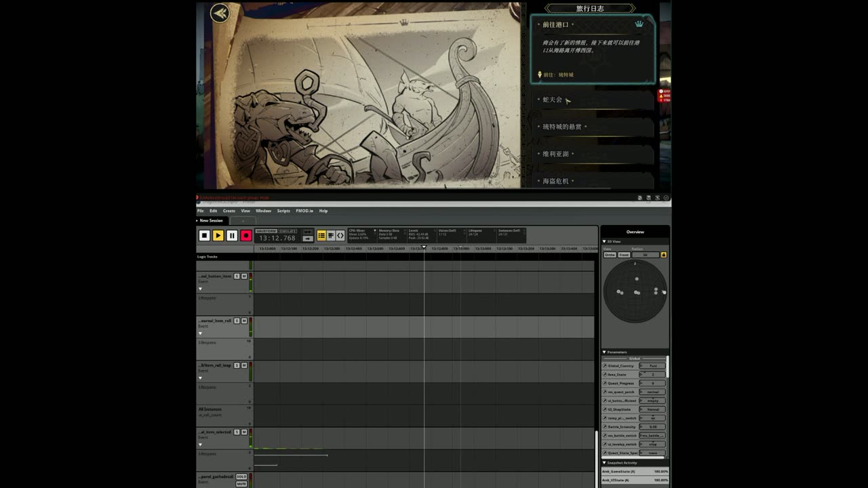This screenshot has height=488, width=868.
Task: Click the wrench icon beside UI_ShopState
Action: pos(605,409)
